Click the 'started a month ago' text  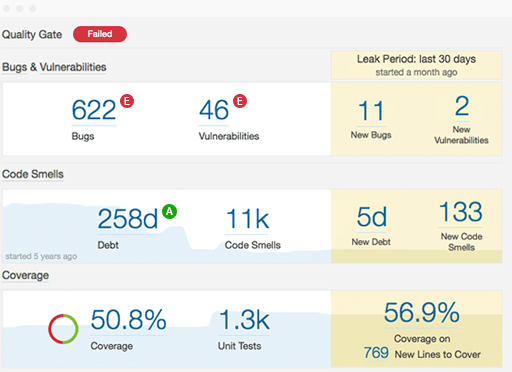(x=416, y=72)
